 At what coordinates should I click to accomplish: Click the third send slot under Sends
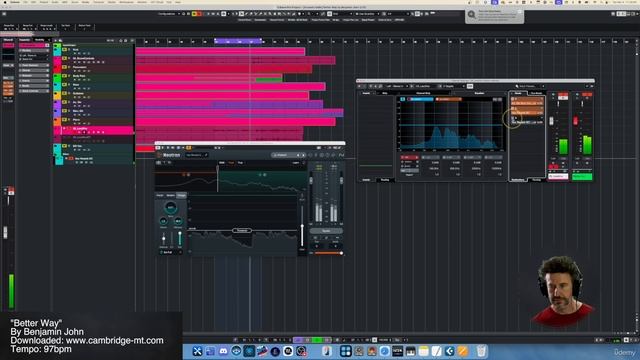coord(527,120)
